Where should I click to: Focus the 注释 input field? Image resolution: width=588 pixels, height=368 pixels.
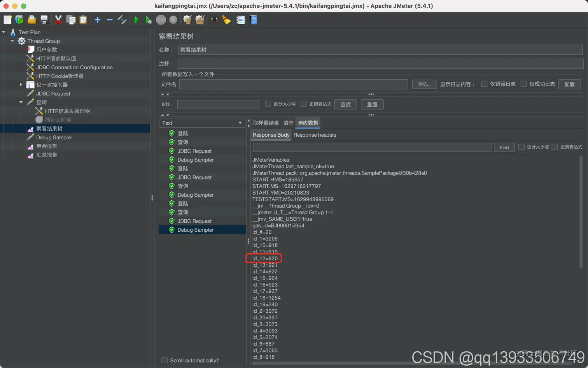pos(380,63)
